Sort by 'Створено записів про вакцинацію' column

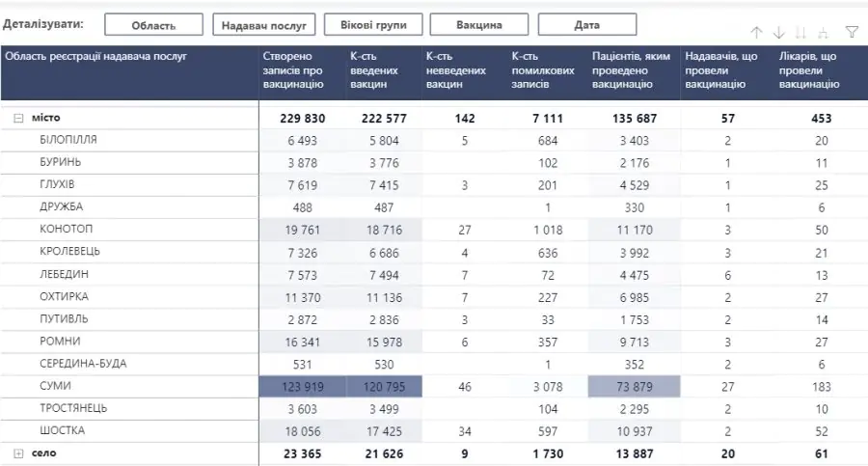point(293,70)
